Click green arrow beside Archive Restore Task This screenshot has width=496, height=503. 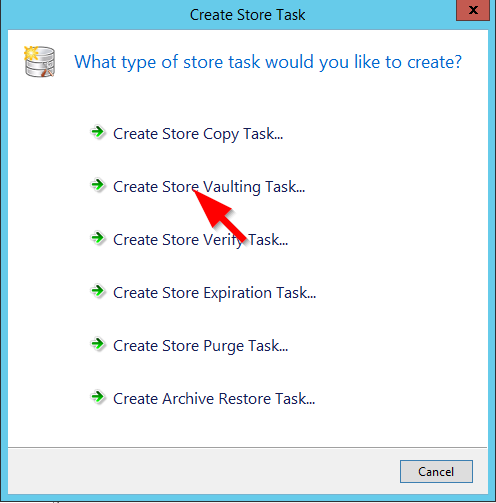[x=98, y=397]
